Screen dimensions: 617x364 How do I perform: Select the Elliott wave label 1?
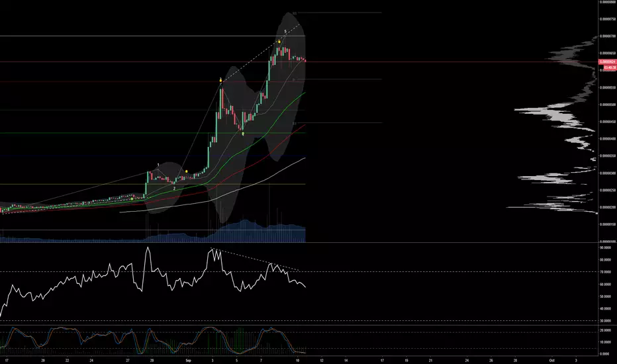point(158,165)
